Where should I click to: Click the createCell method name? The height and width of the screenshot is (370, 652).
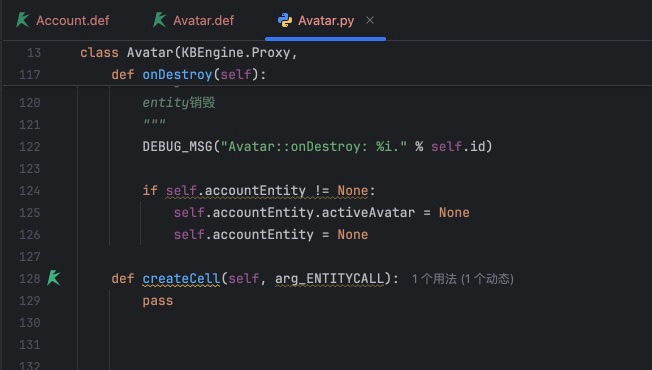click(x=181, y=279)
